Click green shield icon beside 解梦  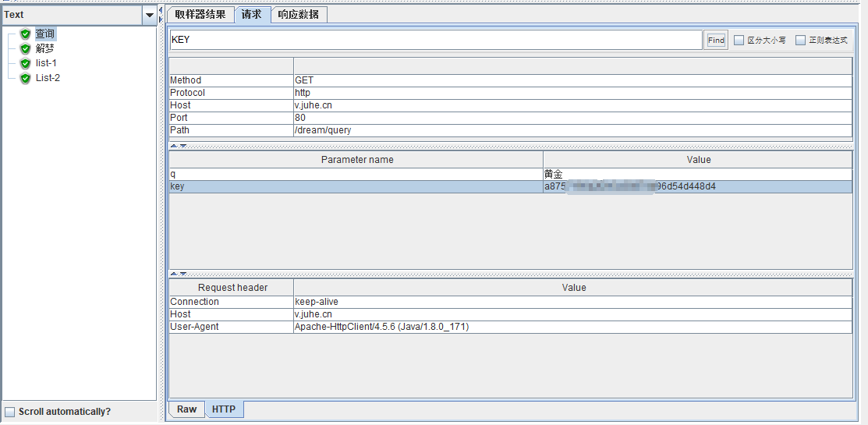click(x=25, y=49)
